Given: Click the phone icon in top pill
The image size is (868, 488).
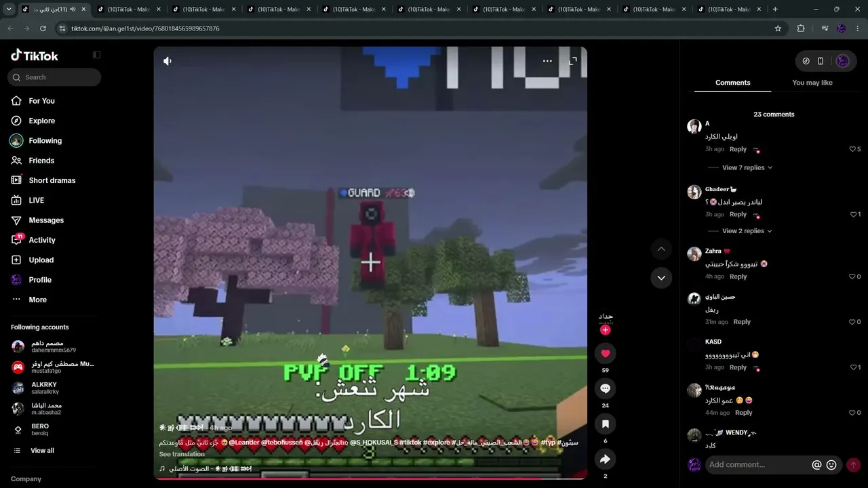Looking at the screenshot, I should [821, 61].
